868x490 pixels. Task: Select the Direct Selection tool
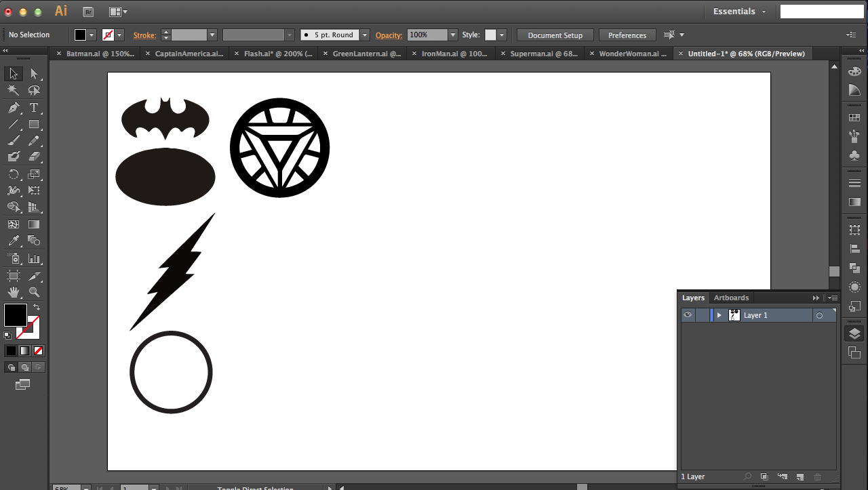click(34, 74)
